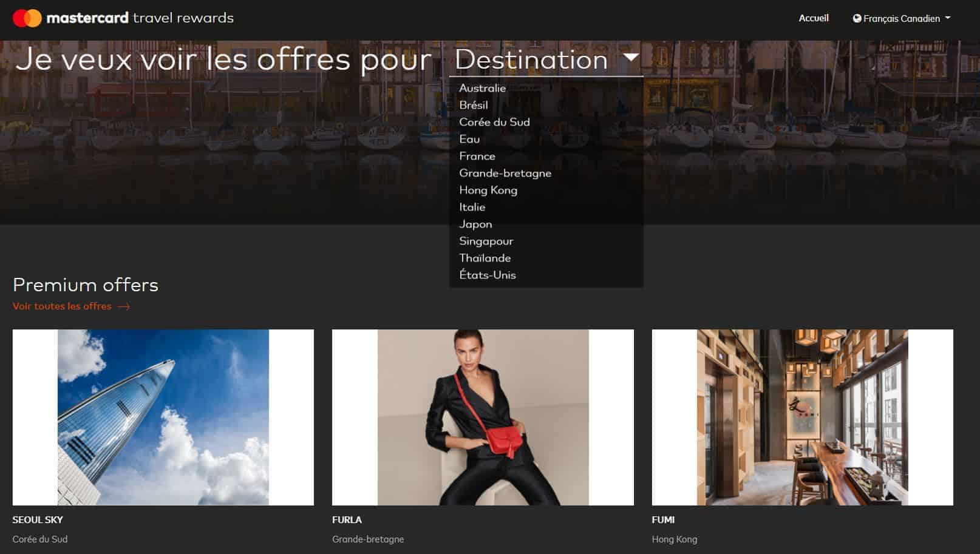980x554 pixels.
Task: Click the SEOUL SKY offer title
Action: 38,520
